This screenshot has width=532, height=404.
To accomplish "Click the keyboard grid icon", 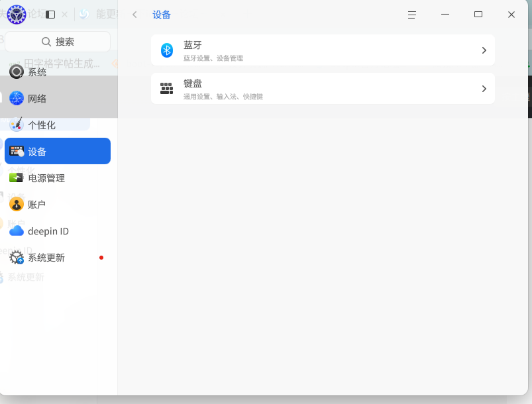I will tap(166, 89).
